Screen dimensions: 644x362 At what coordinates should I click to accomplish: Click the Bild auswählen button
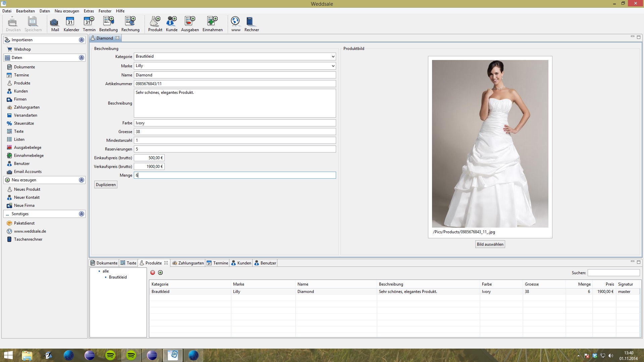click(490, 244)
